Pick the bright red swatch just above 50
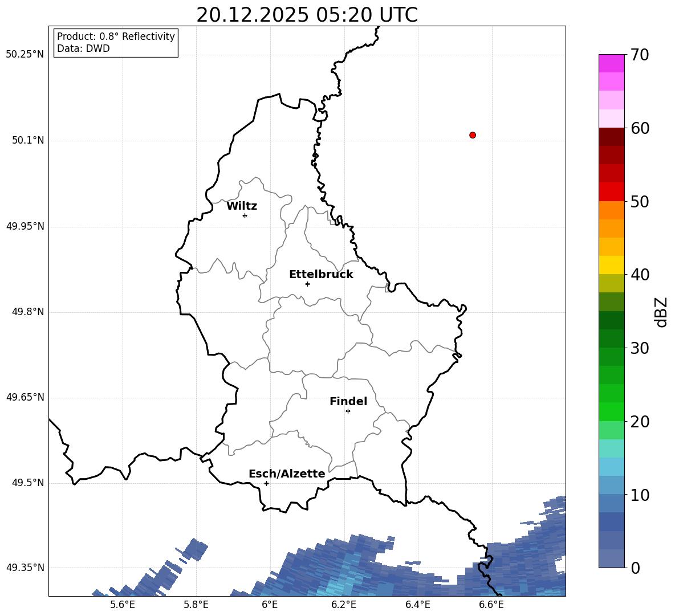The width and height of the screenshot is (675, 616). point(611,192)
